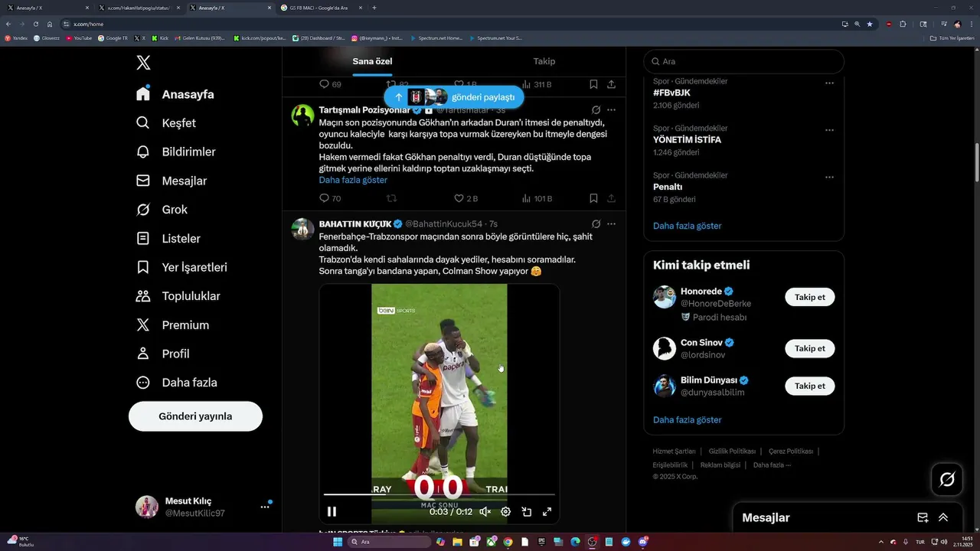The height and width of the screenshot is (551, 980).
Task: Open Bildirimler bell icon
Action: 143,152
